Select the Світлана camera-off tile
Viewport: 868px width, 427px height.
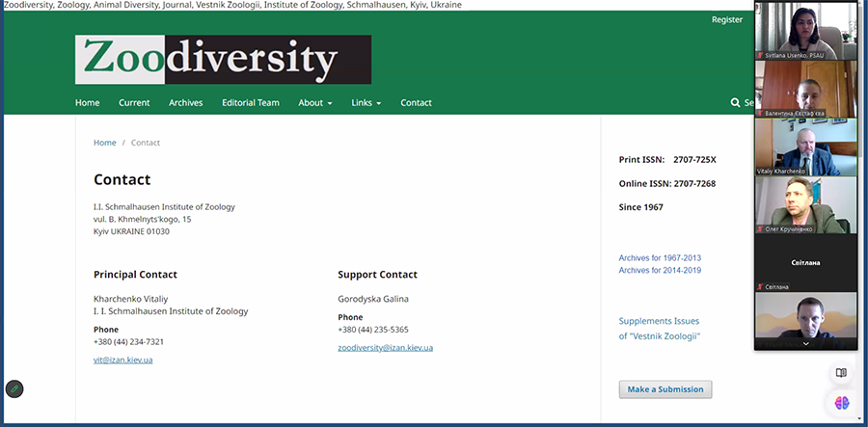tap(806, 263)
